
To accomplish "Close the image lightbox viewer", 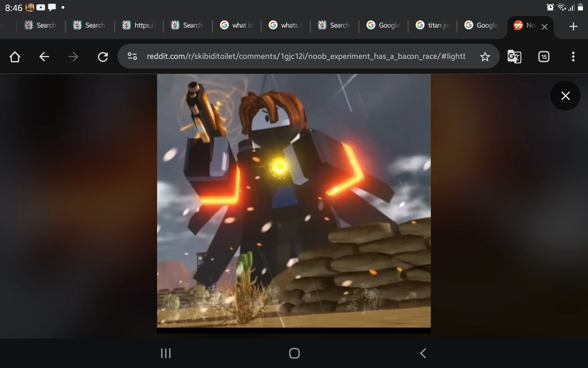I will 565,96.
